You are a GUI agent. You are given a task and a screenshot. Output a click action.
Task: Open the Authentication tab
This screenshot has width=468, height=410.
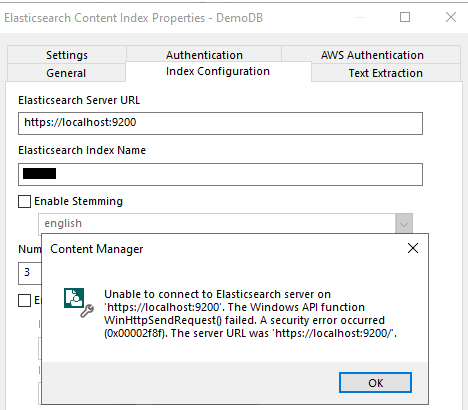tap(204, 55)
